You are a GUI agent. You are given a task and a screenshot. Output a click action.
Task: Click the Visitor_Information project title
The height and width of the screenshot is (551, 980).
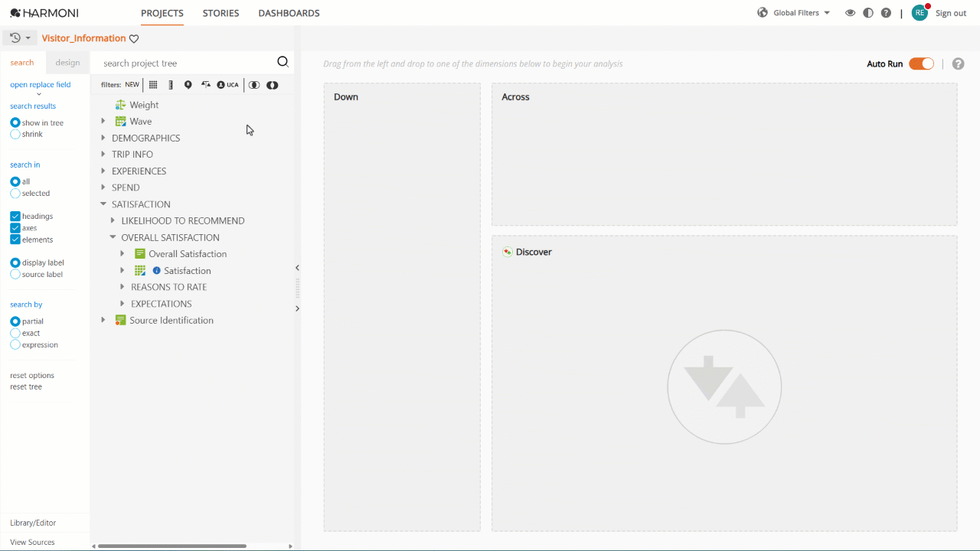(83, 38)
